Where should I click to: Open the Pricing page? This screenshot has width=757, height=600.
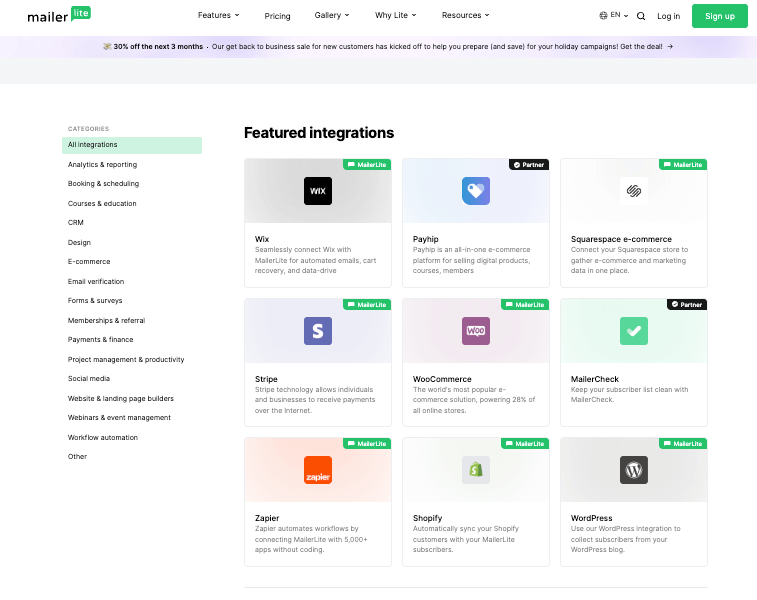(277, 16)
